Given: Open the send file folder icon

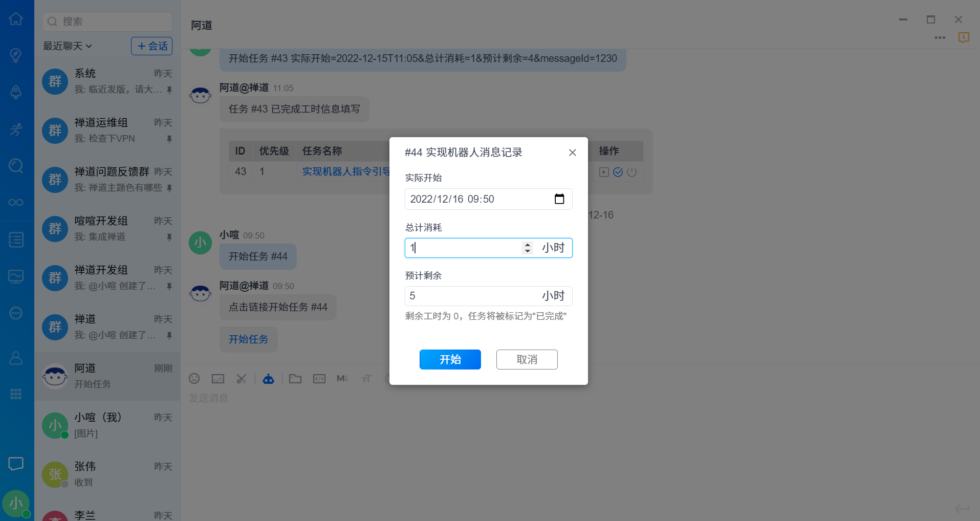Looking at the screenshot, I should pyautogui.click(x=295, y=379).
